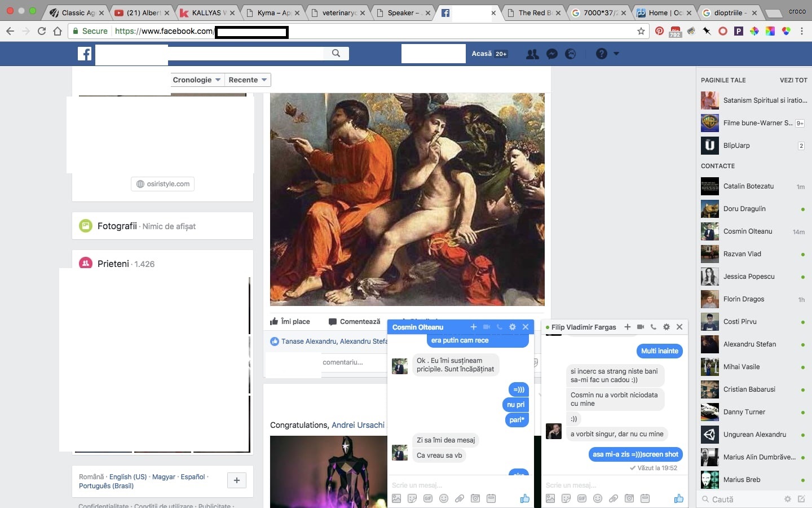Image resolution: width=812 pixels, height=508 pixels.
Task: Open the friend requests icon
Action: coord(532,54)
